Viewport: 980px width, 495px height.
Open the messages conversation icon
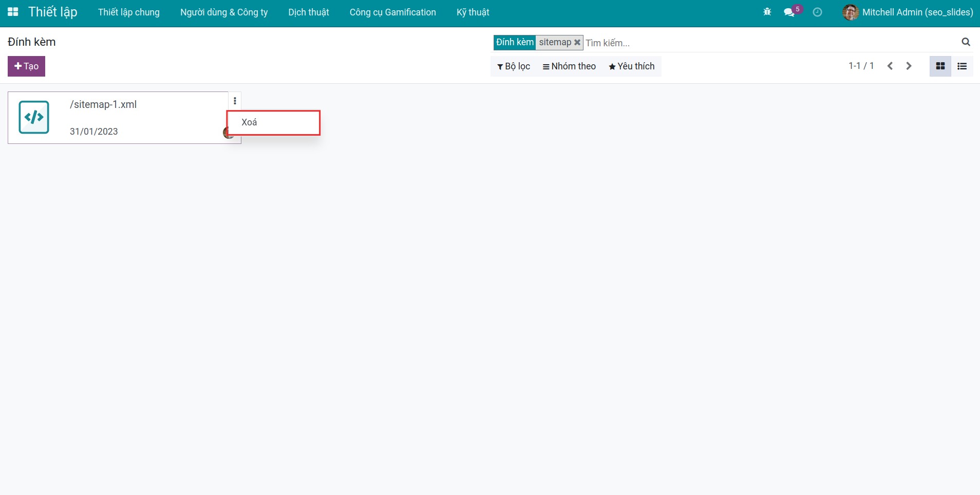coord(789,12)
